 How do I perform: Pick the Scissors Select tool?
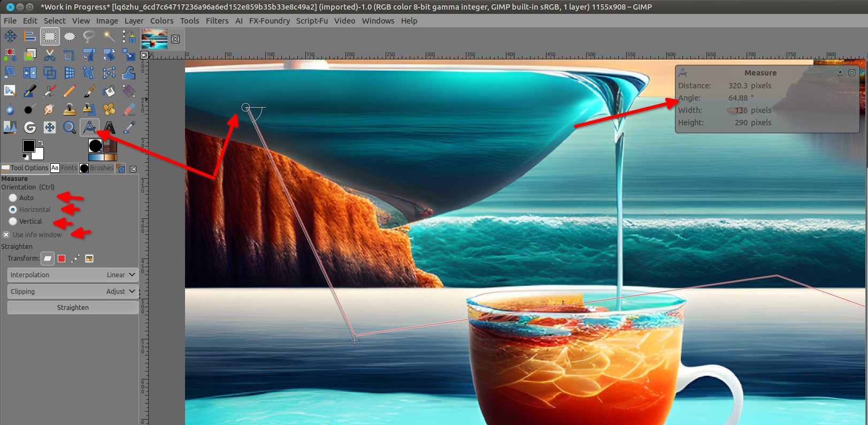(x=50, y=55)
